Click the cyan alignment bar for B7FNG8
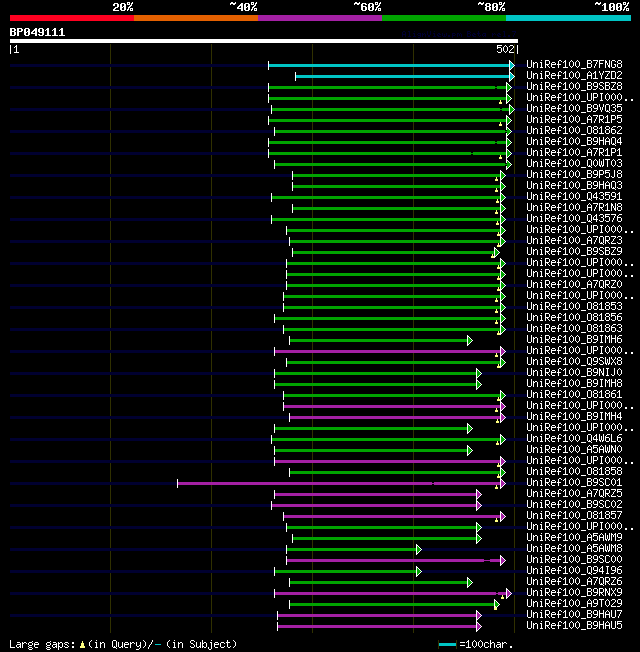This screenshot has width=640, height=652. click(391, 65)
